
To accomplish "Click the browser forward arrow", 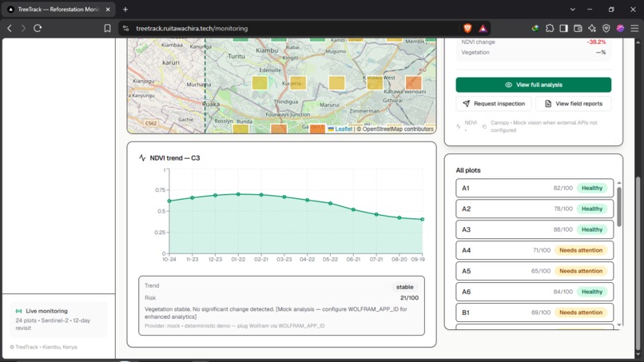I will [x=23, y=28].
